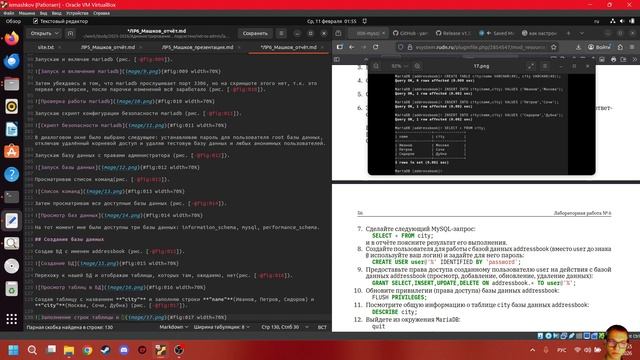This screenshot has height=360, width=640.
Task: Switch to ЛР5_Машков_отчёт.md tab
Action: [108, 47]
